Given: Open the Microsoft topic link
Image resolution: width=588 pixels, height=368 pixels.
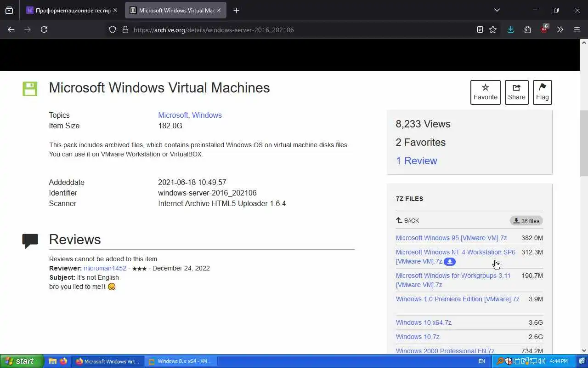Looking at the screenshot, I should pos(173,115).
